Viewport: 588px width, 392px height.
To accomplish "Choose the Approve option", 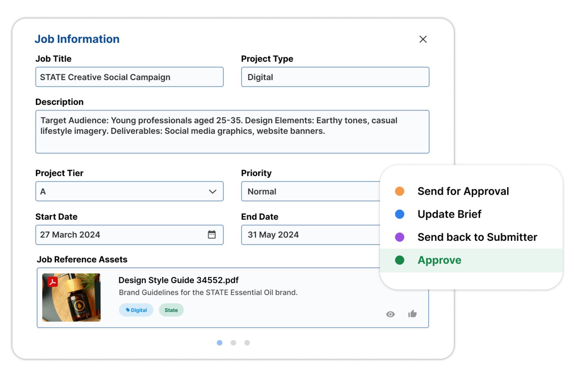I will point(471,260).
